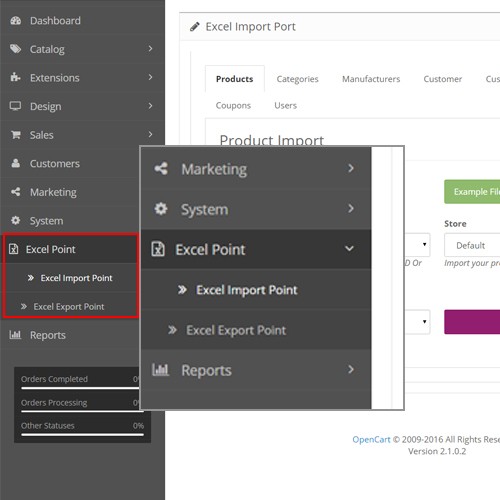This screenshot has height=500, width=500.
Task: Click the Customers person icon
Action: 16,163
